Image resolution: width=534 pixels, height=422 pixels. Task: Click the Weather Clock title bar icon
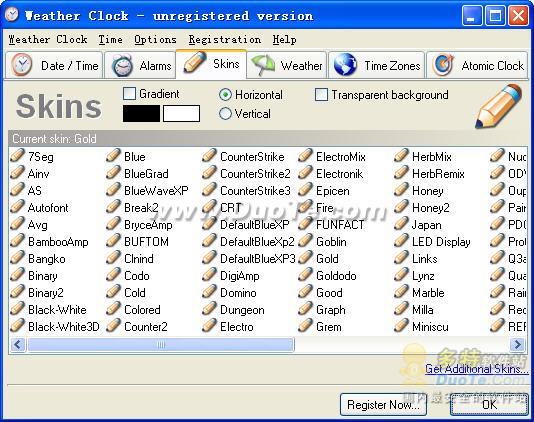coord(12,15)
